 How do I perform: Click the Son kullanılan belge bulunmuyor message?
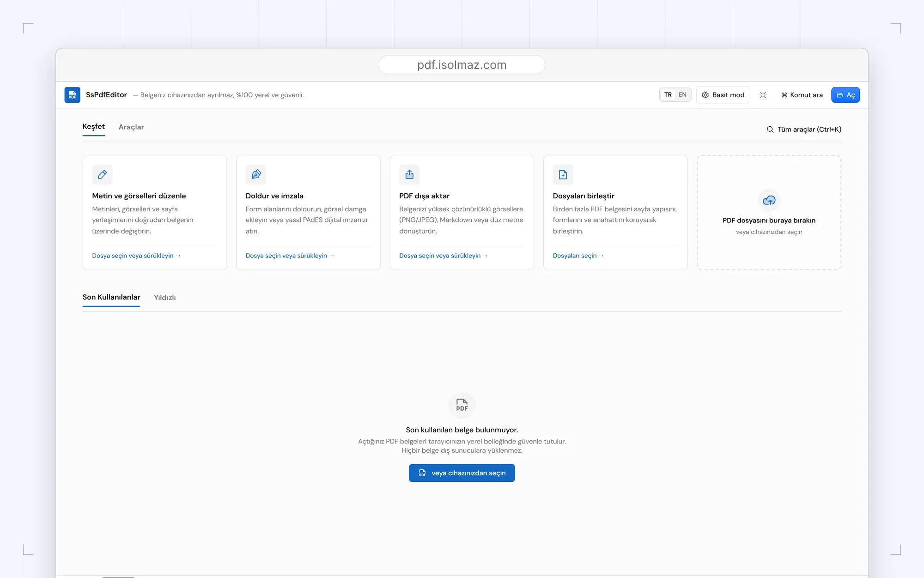(x=462, y=430)
